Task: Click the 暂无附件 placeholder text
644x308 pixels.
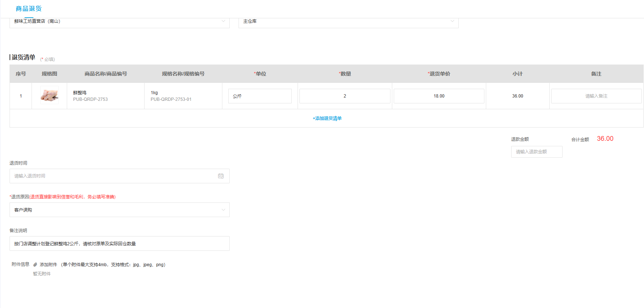Action: click(42, 274)
